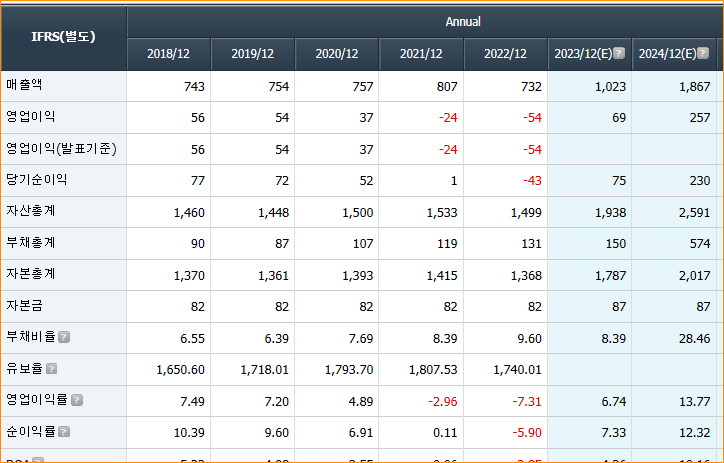Click the 유보율 row label text

[24, 368]
